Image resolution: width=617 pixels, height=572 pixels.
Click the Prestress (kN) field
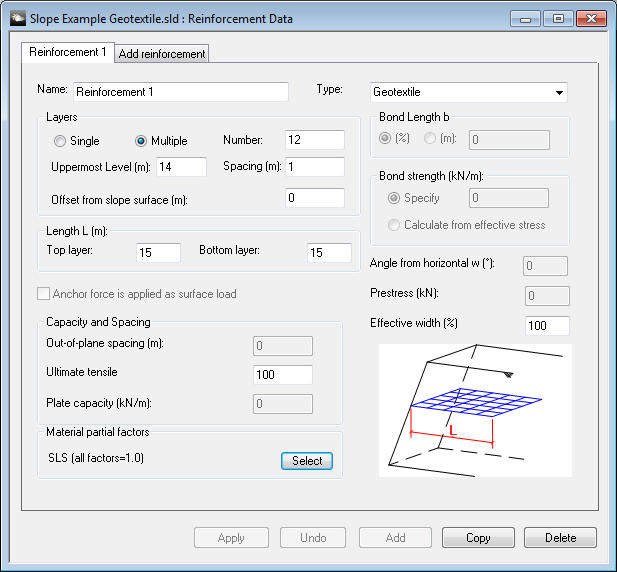547,296
